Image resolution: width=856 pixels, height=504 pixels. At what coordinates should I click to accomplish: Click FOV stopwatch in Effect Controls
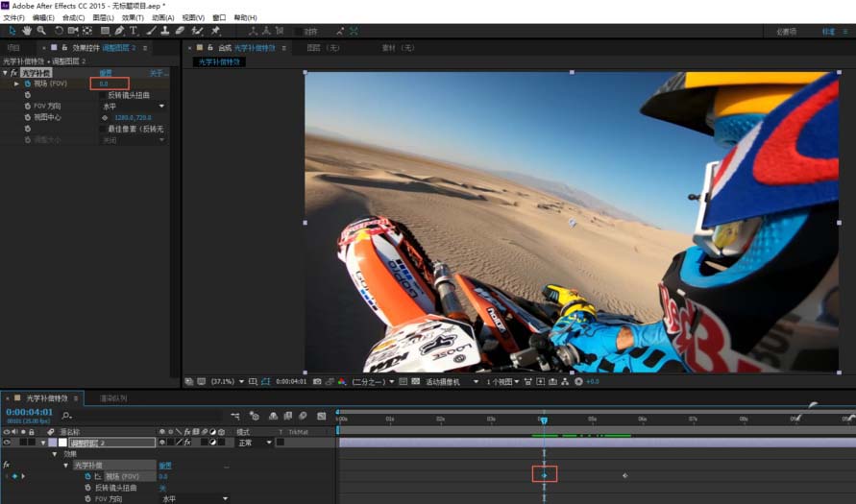tap(27, 84)
